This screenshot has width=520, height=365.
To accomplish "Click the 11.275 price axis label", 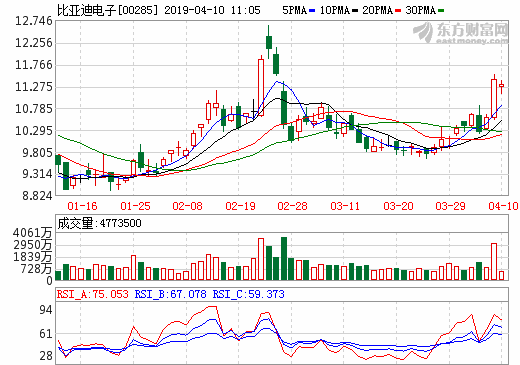I will click(x=34, y=87).
